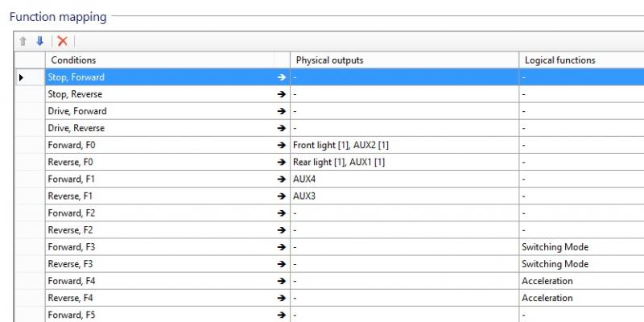Select the AUX3 cell for Reverse, F1

(405, 196)
